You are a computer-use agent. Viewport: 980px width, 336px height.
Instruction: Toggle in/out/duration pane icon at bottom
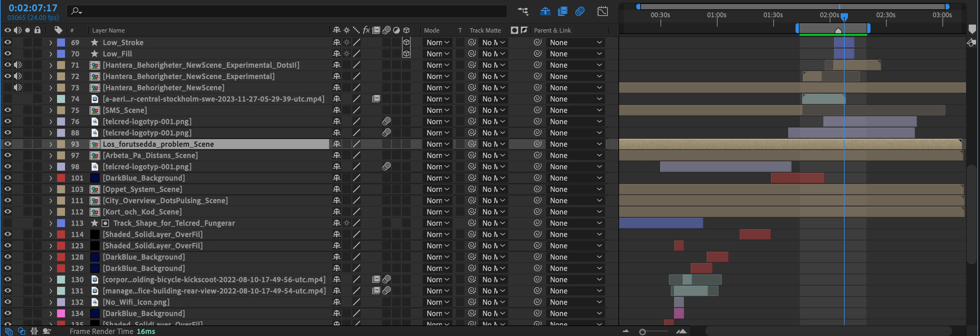click(x=34, y=331)
